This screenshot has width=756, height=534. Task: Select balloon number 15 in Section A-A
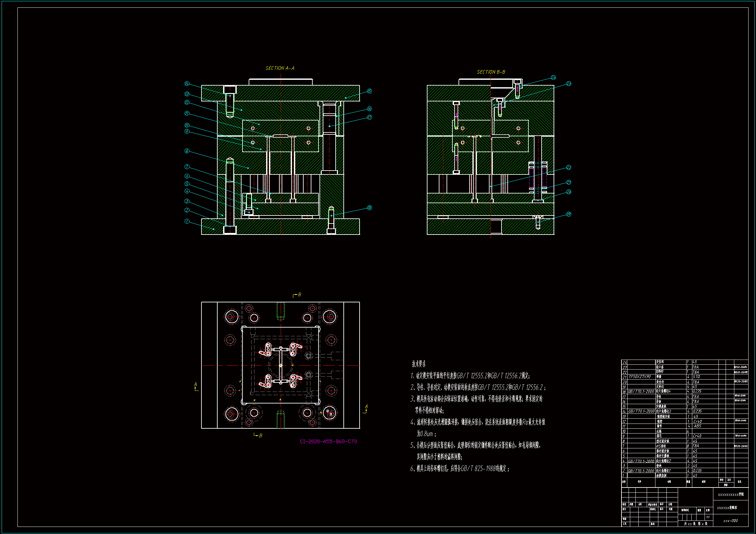[370, 91]
